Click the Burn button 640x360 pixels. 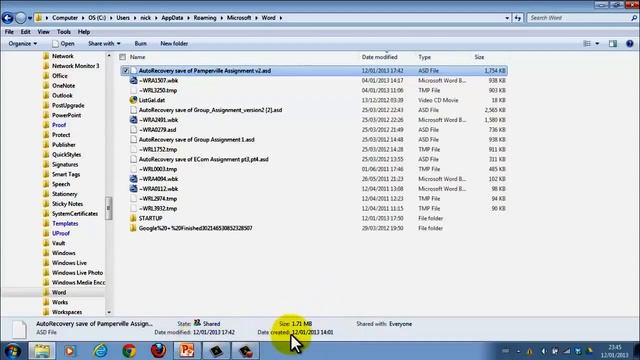140,44
